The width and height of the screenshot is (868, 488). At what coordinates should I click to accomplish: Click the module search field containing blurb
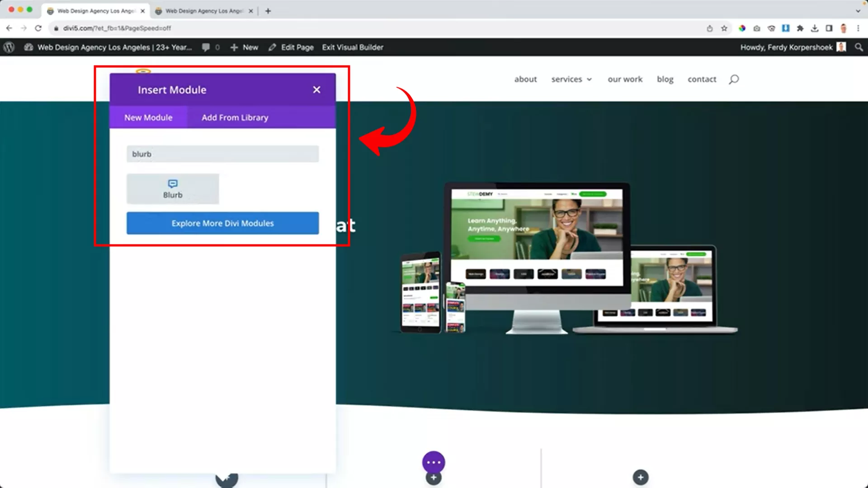pyautogui.click(x=222, y=154)
